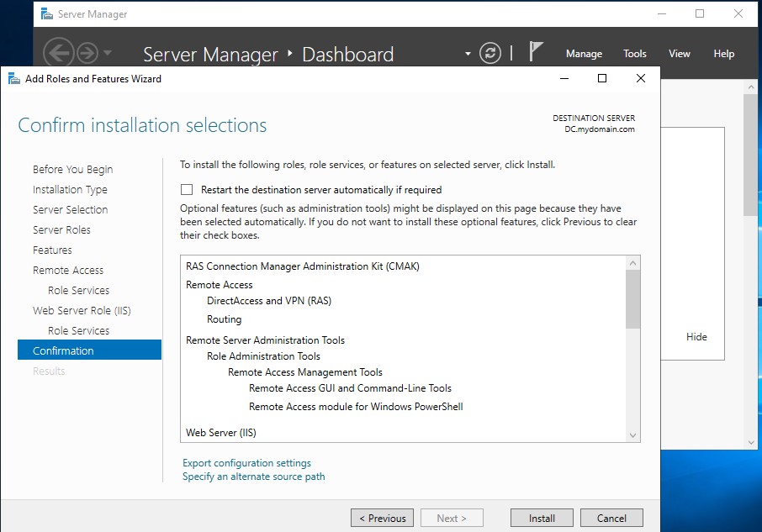Open the Manage menu
Viewport: 762px width, 532px height.
coord(584,54)
